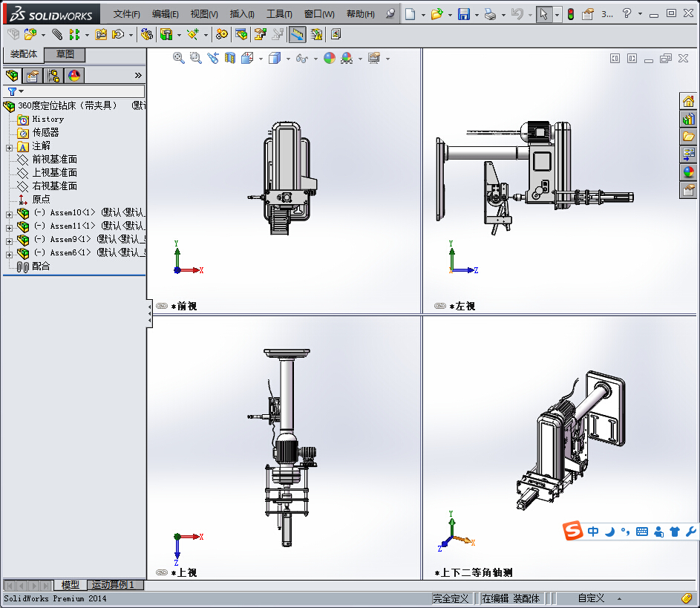This screenshot has height=608, width=700.
Task: Click the Section View icon
Action: [x=230, y=58]
